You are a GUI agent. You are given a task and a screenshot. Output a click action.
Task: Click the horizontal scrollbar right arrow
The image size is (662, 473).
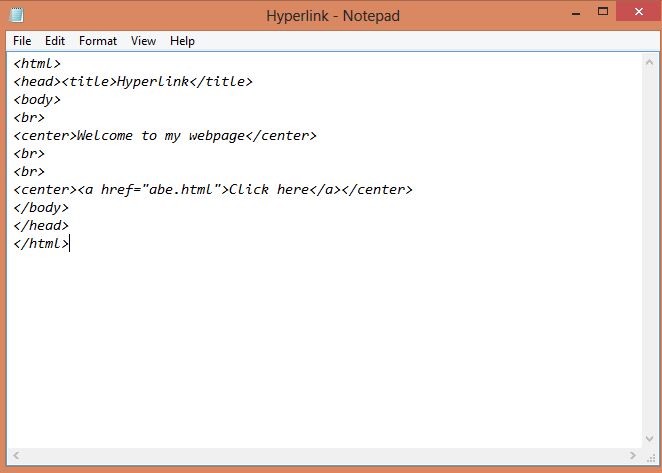click(x=632, y=455)
